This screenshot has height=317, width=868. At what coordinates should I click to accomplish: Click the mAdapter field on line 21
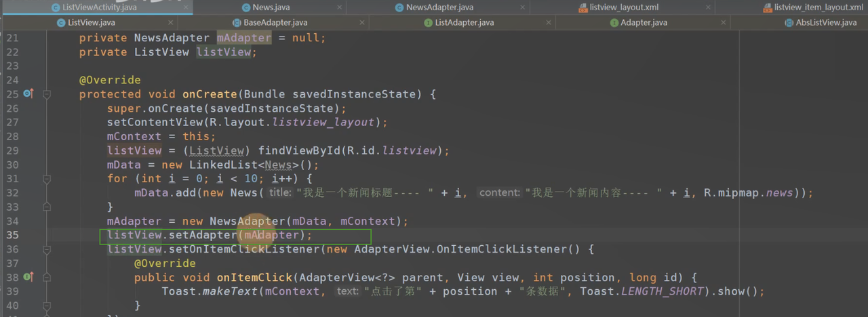coord(244,38)
